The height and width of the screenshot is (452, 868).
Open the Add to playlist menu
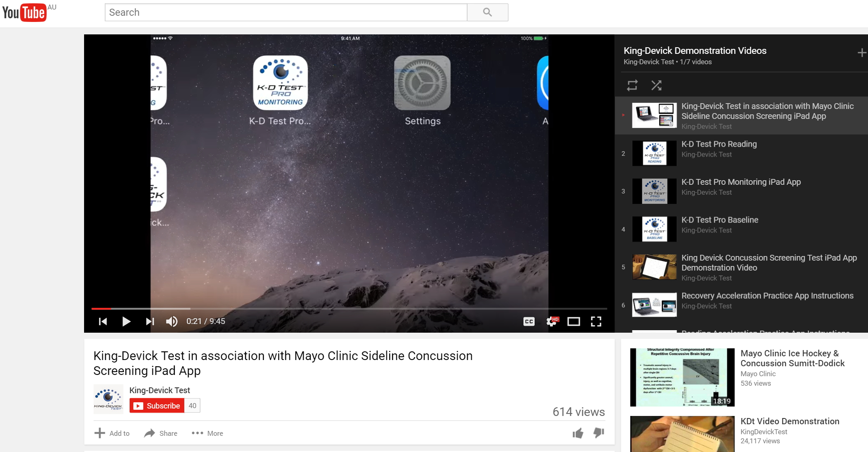point(112,433)
